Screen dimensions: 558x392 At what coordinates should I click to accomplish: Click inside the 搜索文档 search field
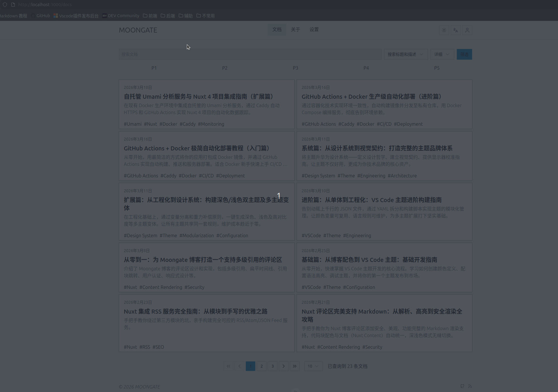(250, 54)
